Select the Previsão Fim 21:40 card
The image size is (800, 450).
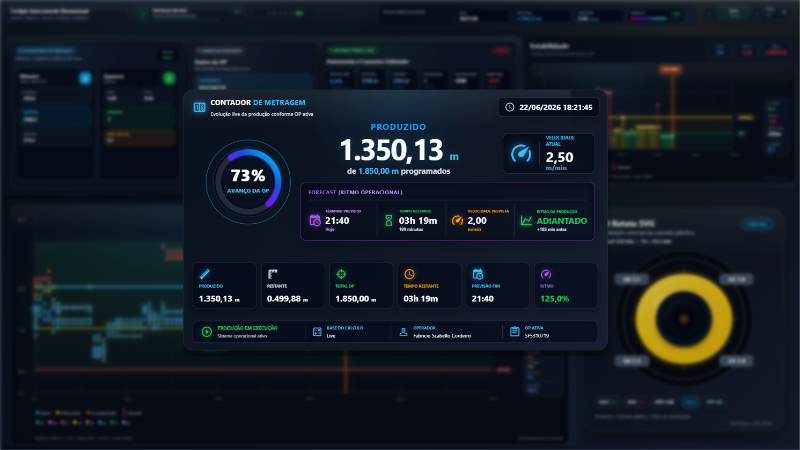pos(497,286)
